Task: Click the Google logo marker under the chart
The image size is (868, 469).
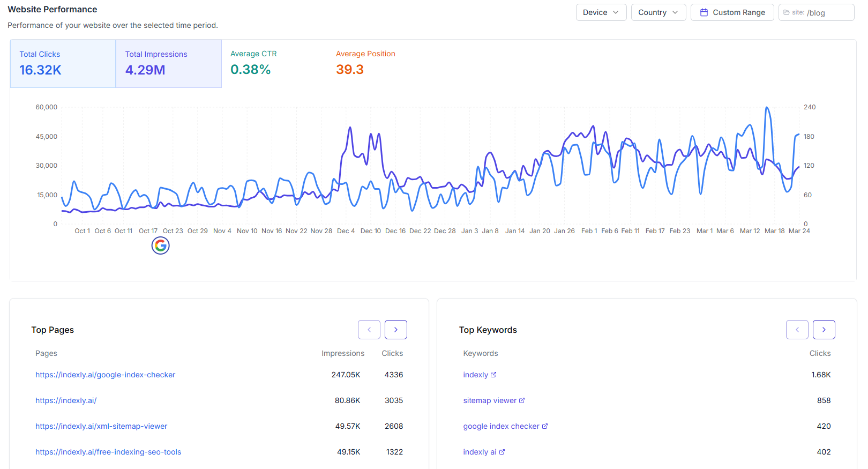Action: click(161, 245)
